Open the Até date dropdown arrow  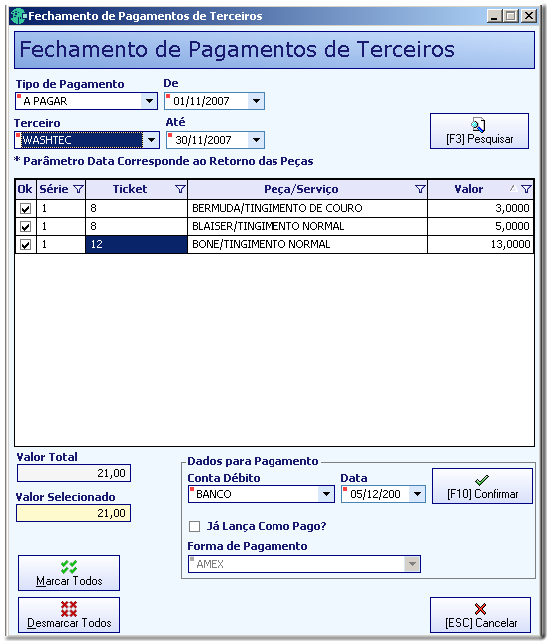(256, 140)
